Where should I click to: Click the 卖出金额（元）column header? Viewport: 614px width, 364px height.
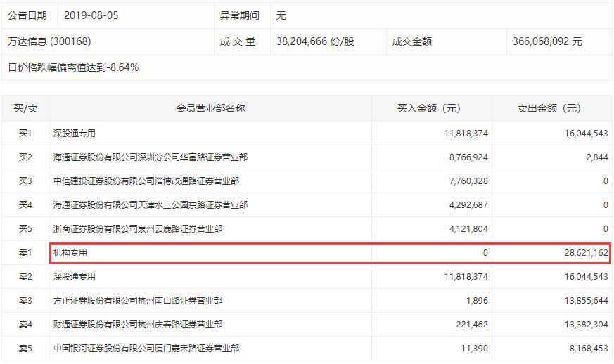549,108
